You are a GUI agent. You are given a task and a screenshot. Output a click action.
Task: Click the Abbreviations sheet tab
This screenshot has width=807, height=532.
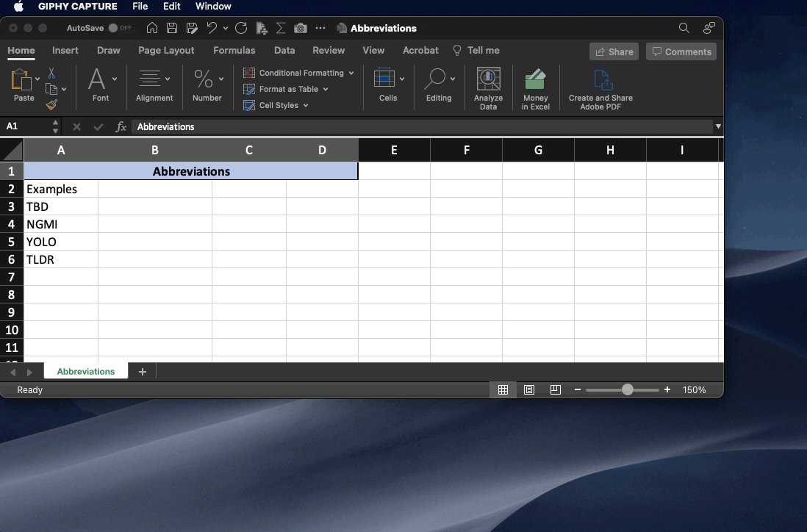[x=86, y=372]
